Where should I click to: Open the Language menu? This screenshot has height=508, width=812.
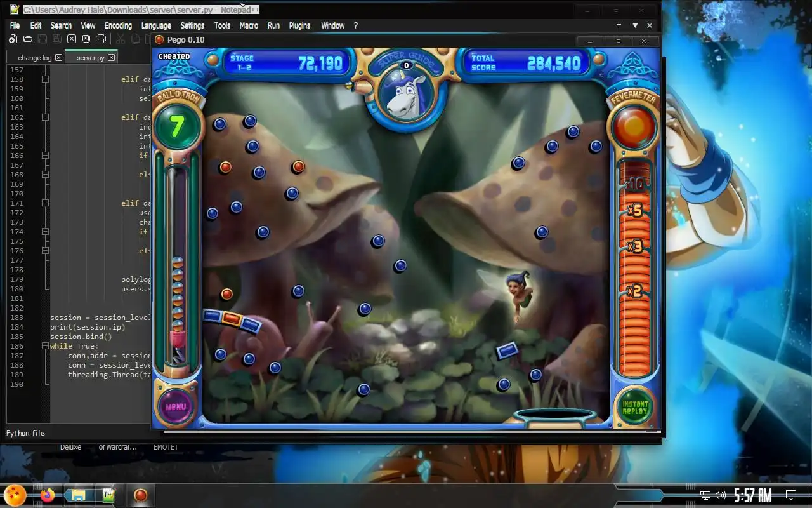pos(156,25)
